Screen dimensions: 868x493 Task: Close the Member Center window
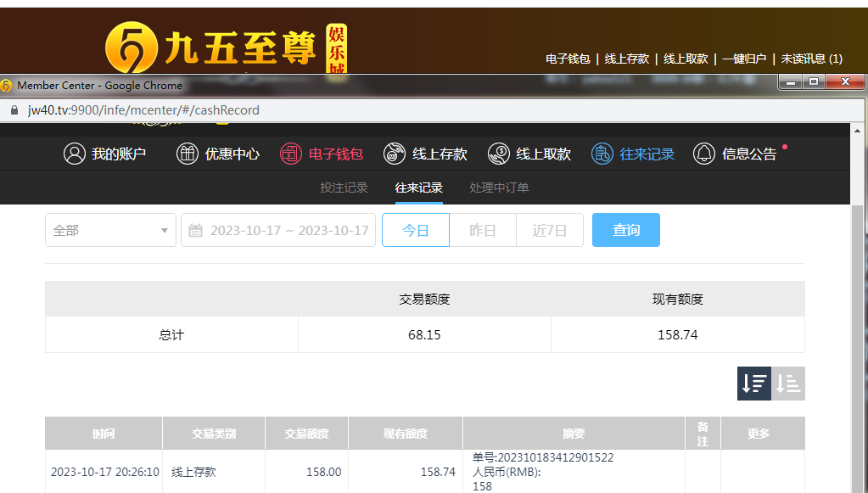point(845,82)
